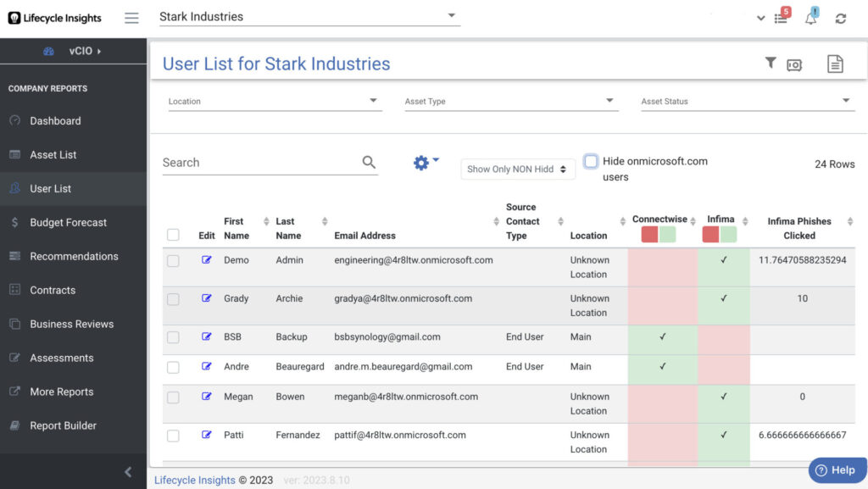The width and height of the screenshot is (868, 489).
Task: Edit the Demo Admin user row
Action: pos(207,260)
